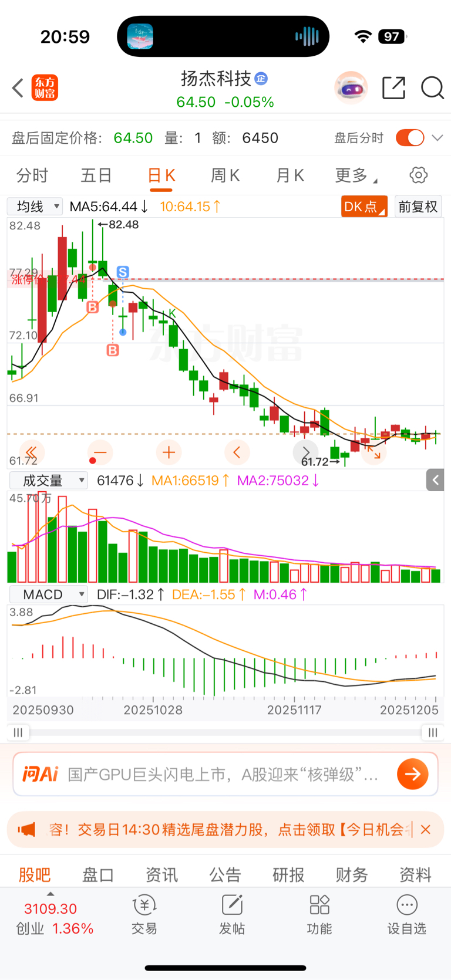Tap the upper B buy marker on chart
The height and width of the screenshot is (980, 451).
tap(93, 307)
